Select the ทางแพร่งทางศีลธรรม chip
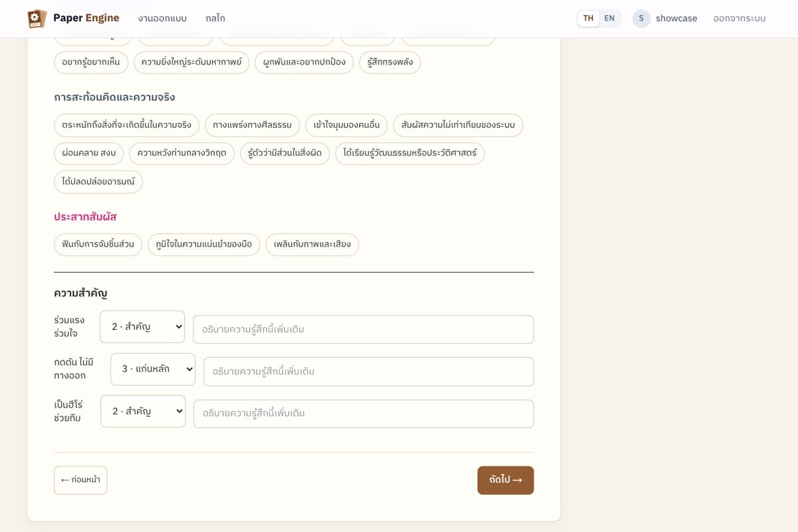 point(252,125)
